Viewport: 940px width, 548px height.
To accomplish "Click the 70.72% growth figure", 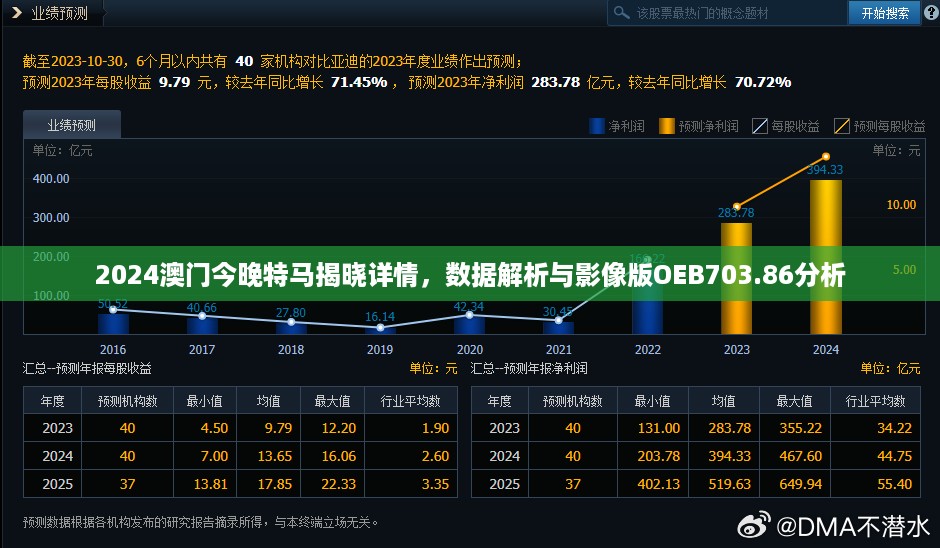I will (763, 82).
